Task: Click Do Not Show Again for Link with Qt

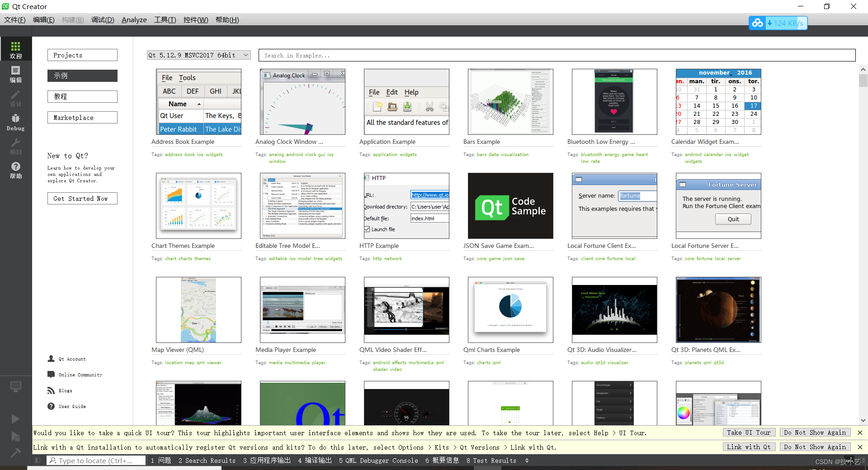Action: (815, 447)
